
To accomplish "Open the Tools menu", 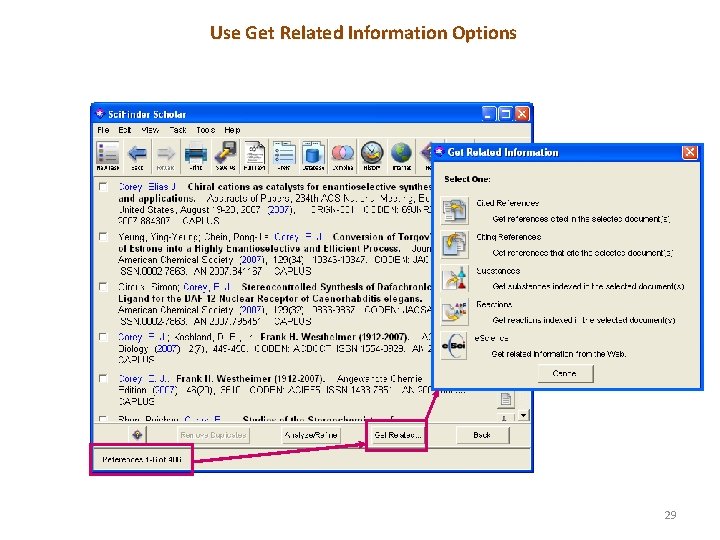I will pos(206,130).
